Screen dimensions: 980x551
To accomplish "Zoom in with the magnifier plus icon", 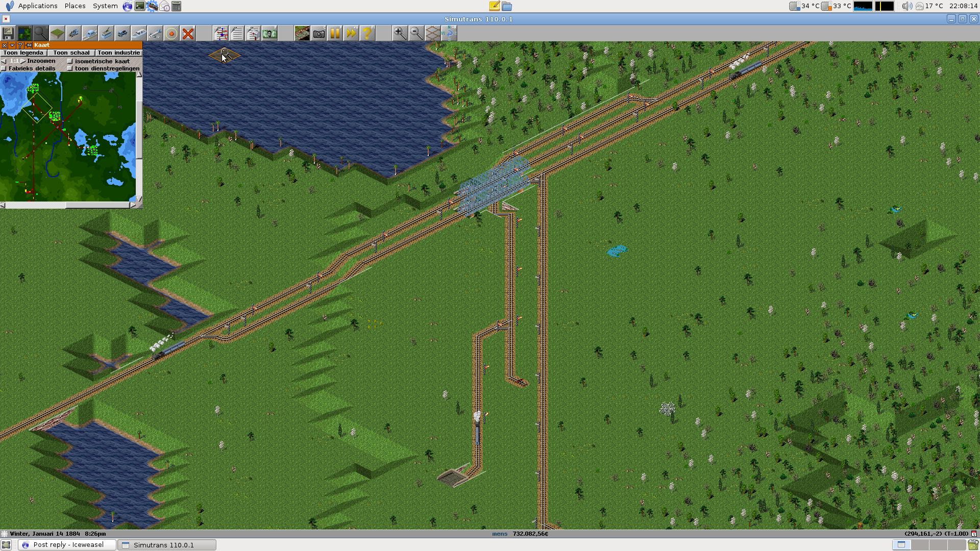I will [400, 34].
